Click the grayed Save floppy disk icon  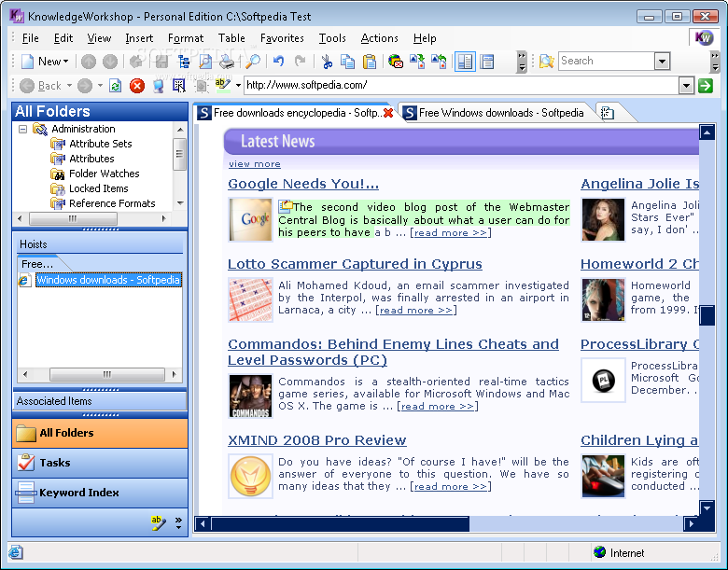161,62
